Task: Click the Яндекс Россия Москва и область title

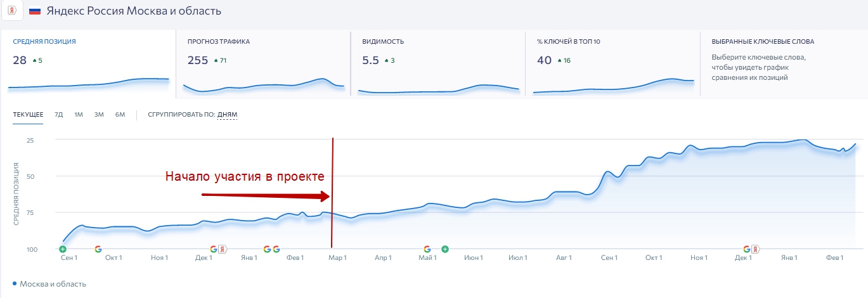Action: pyautogui.click(x=133, y=11)
